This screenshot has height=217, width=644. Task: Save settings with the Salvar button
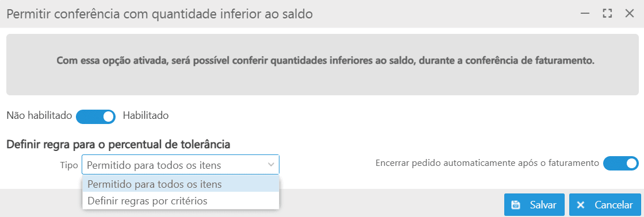534,205
